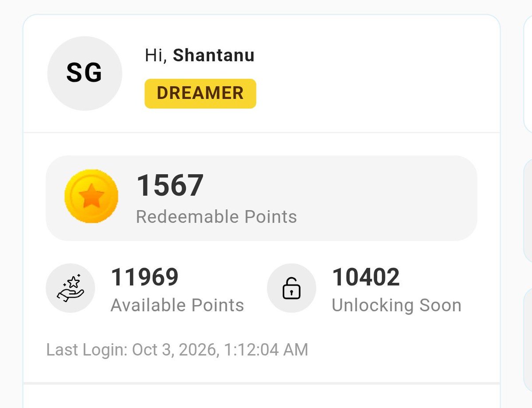
Task: Select the yellow DREAMER badge
Action: tap(200, 93)
